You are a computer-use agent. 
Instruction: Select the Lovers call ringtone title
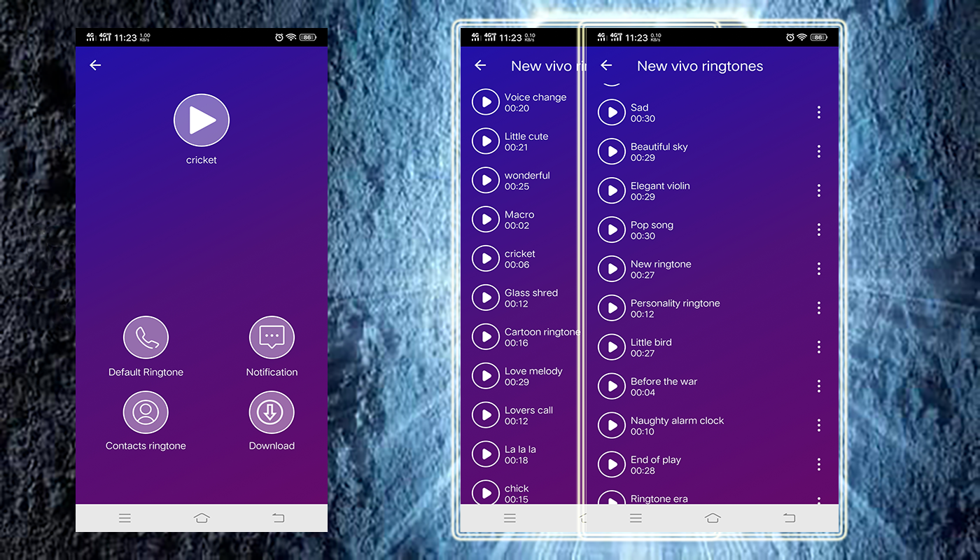point(528,410)
